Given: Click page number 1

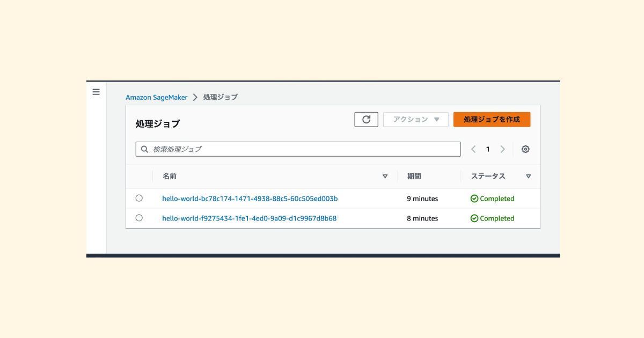Looking at the screenshot, I should (488, 149).
